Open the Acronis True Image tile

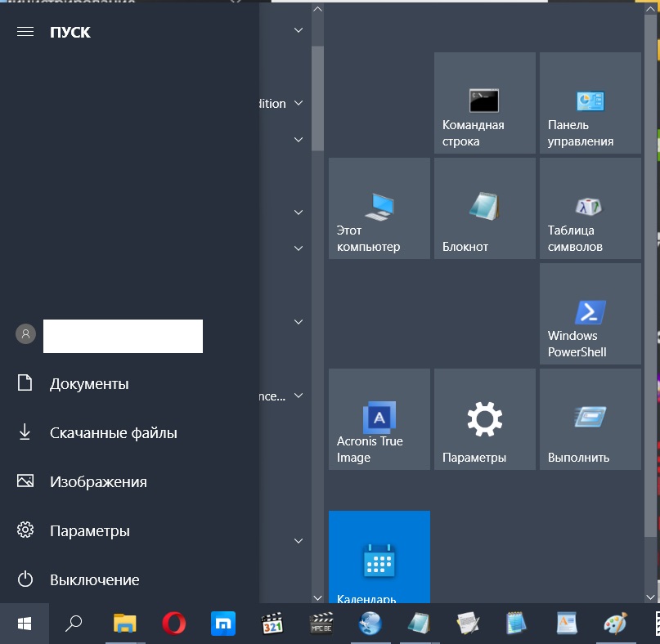[379, 419]
